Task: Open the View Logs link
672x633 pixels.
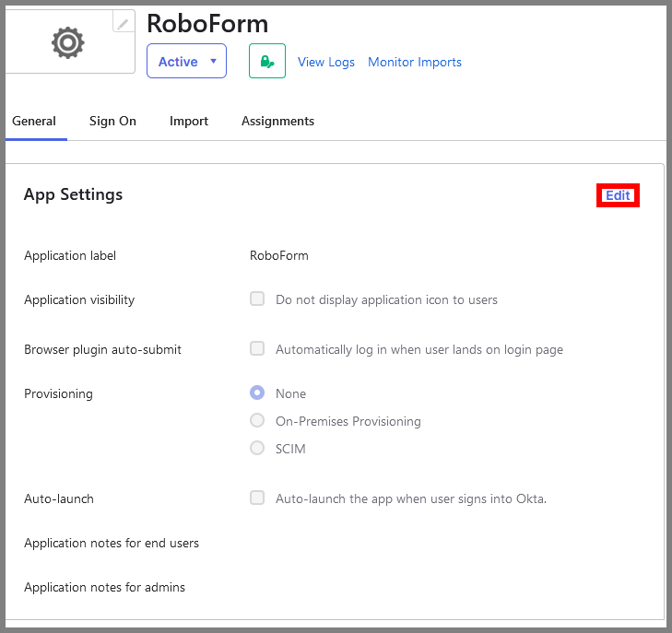Action: click(x=325, y=63)
